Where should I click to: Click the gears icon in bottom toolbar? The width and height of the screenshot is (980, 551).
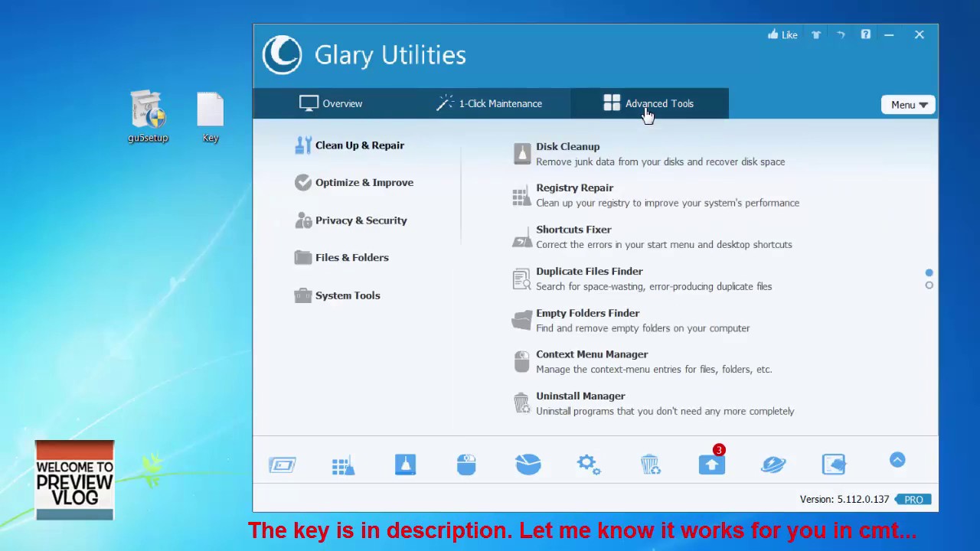(x=589, y=465)
